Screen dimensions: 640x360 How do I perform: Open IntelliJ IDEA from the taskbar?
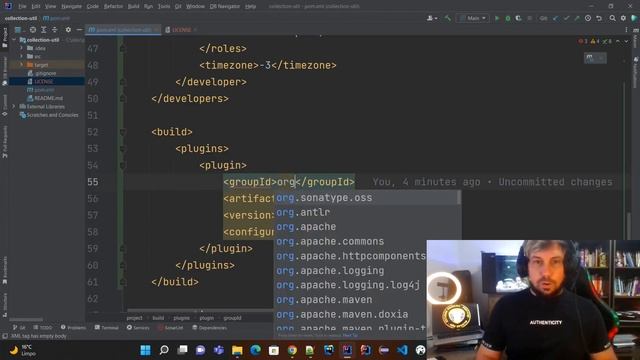click(x=347, y=350)
